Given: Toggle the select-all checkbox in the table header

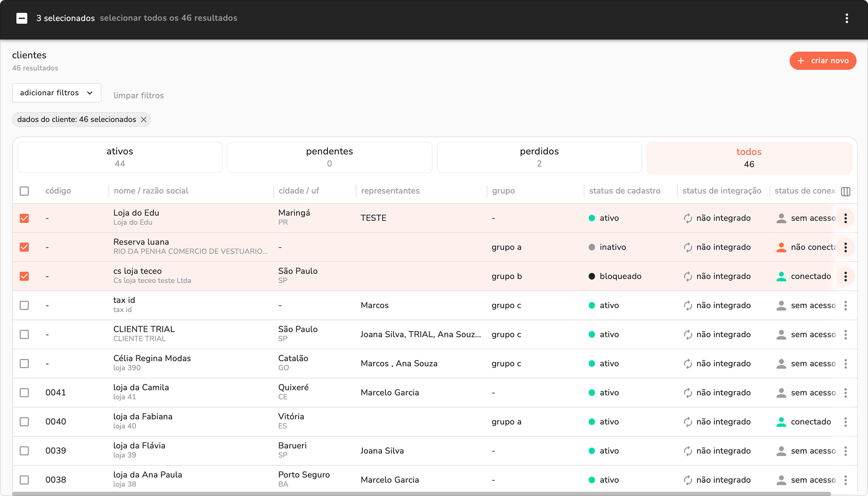Looking at the screenshot, I should 24,191.
